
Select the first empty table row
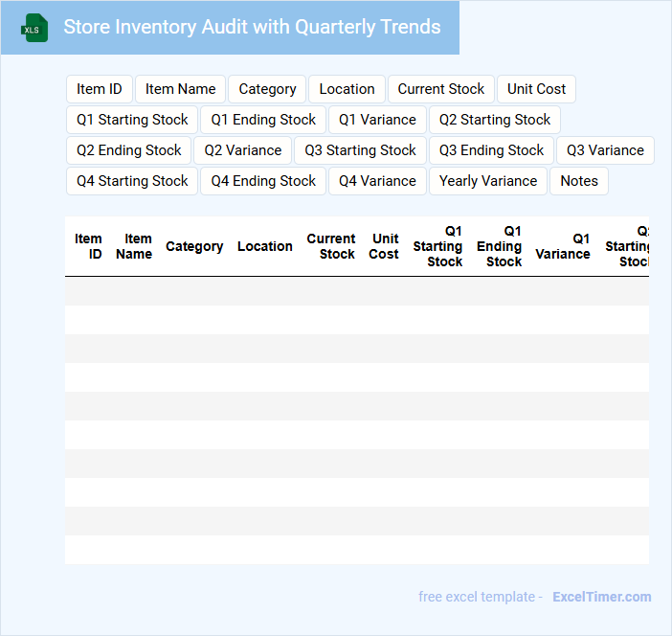(356, 291)
